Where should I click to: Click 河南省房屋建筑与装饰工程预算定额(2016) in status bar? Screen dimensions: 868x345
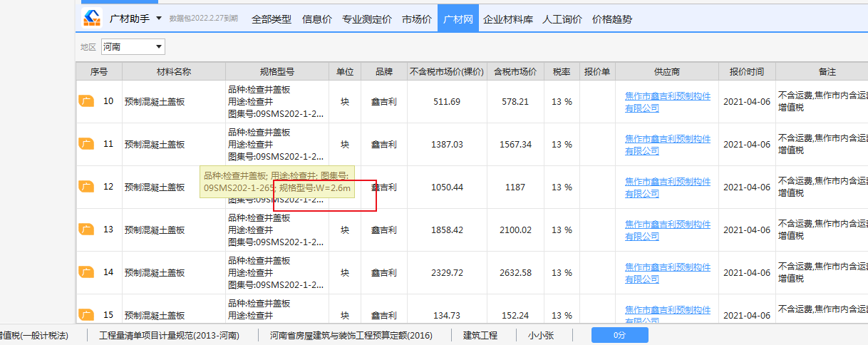351,335
